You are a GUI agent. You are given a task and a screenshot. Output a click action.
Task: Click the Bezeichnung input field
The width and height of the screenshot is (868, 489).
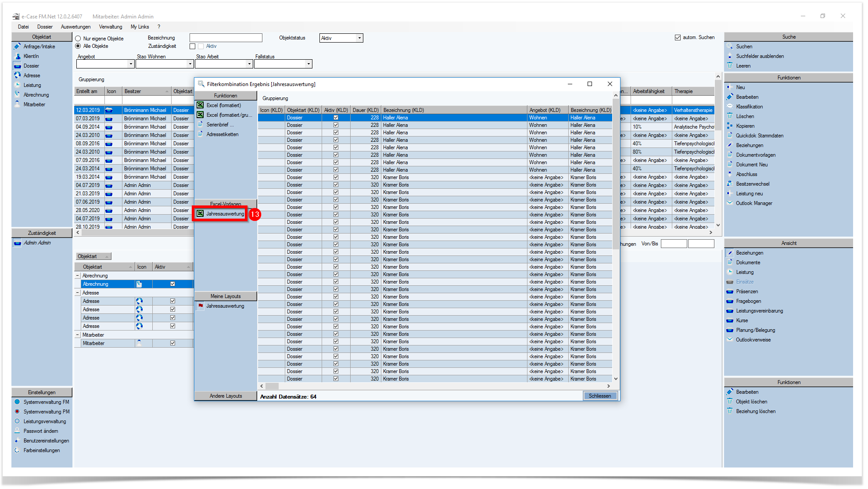226,38
